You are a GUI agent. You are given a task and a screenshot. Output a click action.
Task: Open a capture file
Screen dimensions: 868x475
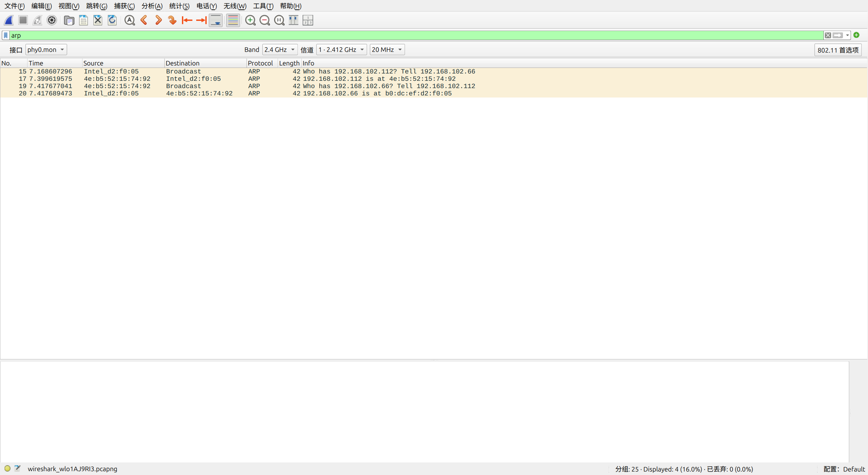point(69,20)
